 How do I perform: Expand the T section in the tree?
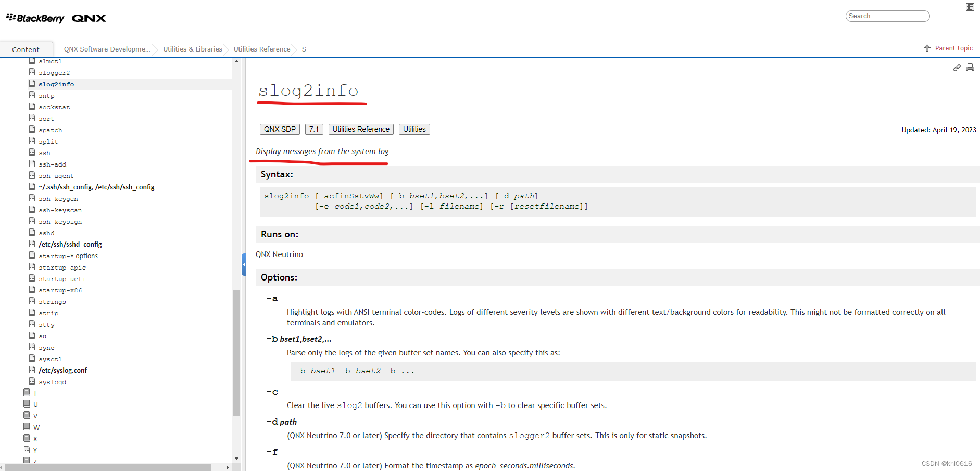pos(27,392)
